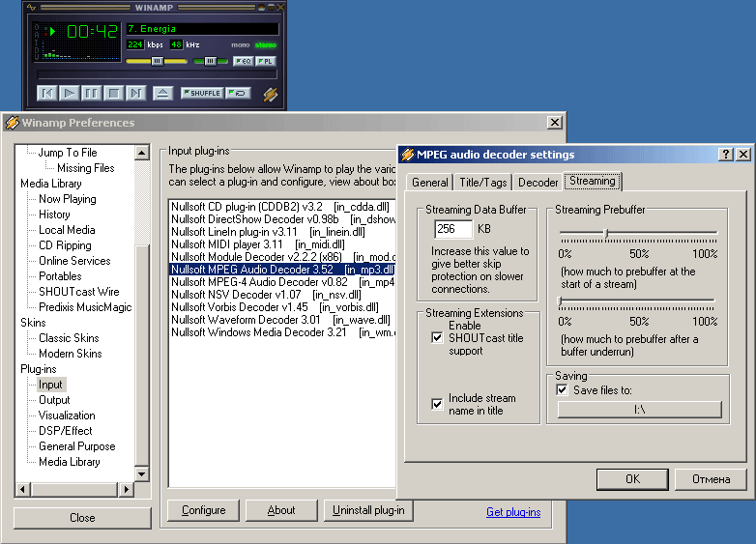Skip to next track in Winamp

tap(136, 93)
